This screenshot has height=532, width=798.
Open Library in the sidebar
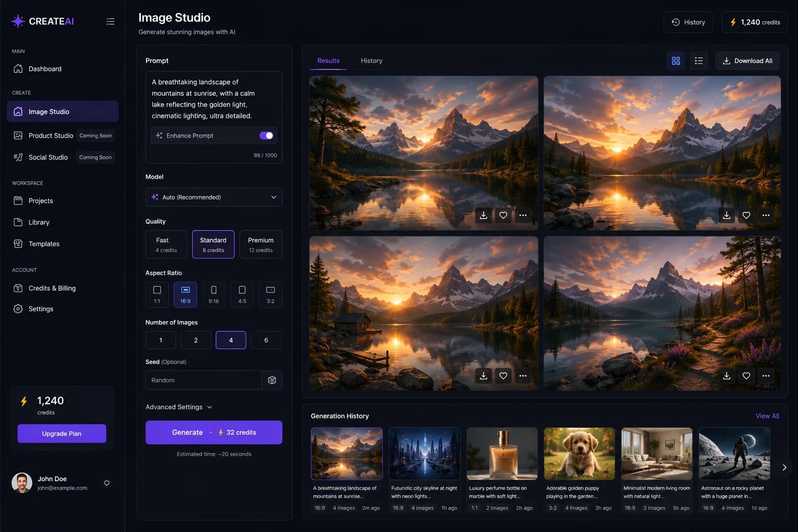62,222
